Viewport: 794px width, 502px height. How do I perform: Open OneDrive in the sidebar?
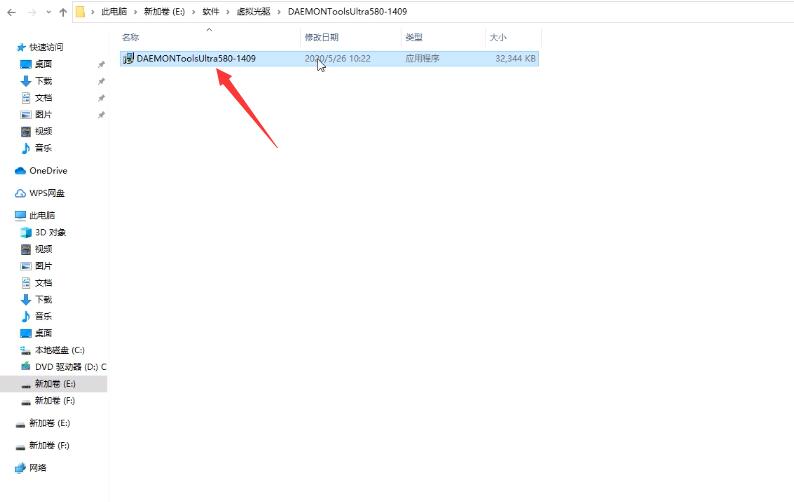(x=48, y=171)
